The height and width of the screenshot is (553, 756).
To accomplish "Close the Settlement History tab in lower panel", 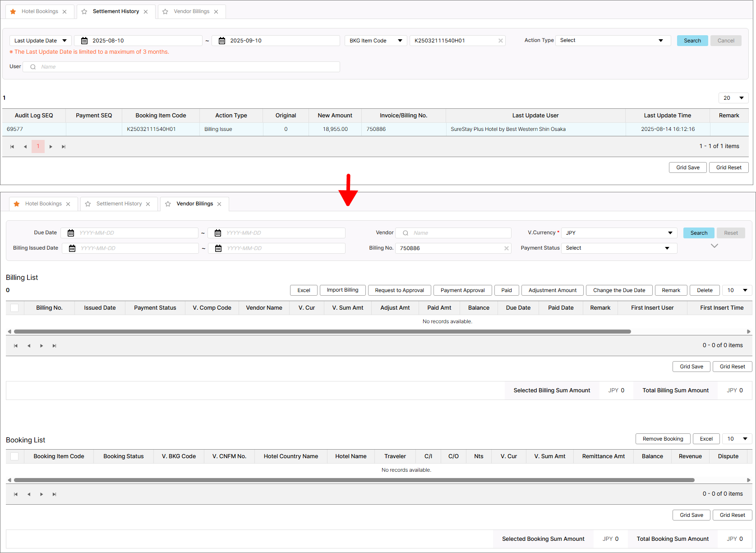I will point(148,204).
